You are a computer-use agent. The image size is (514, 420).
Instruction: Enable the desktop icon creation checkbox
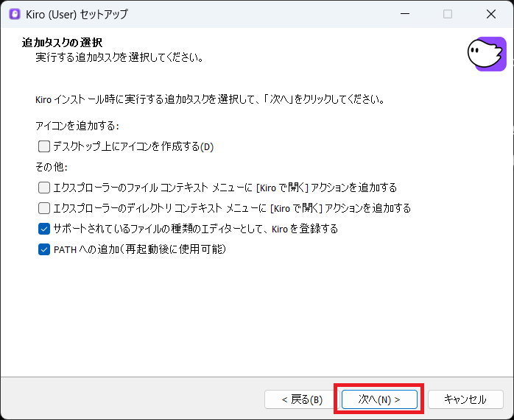(x=44, y=146)
